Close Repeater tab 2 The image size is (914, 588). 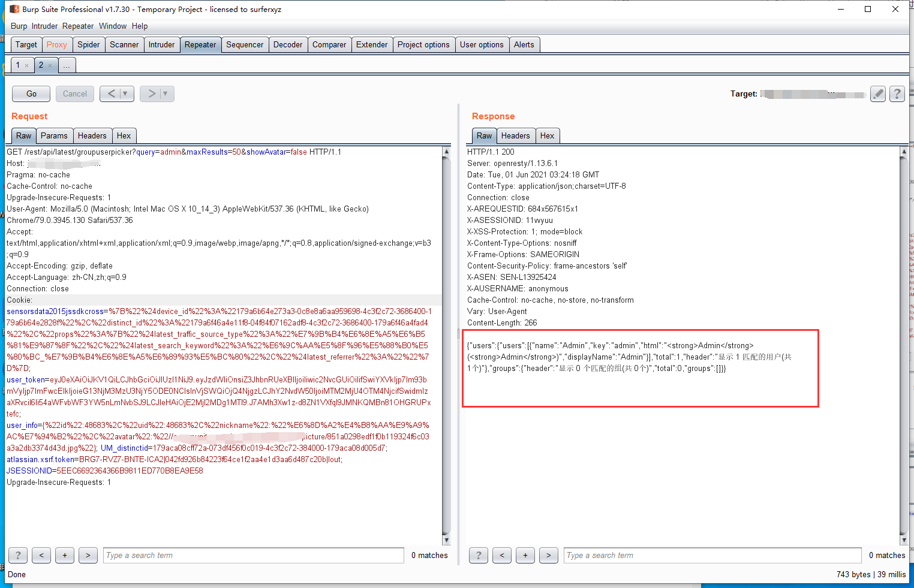click(x=50, y=65)
